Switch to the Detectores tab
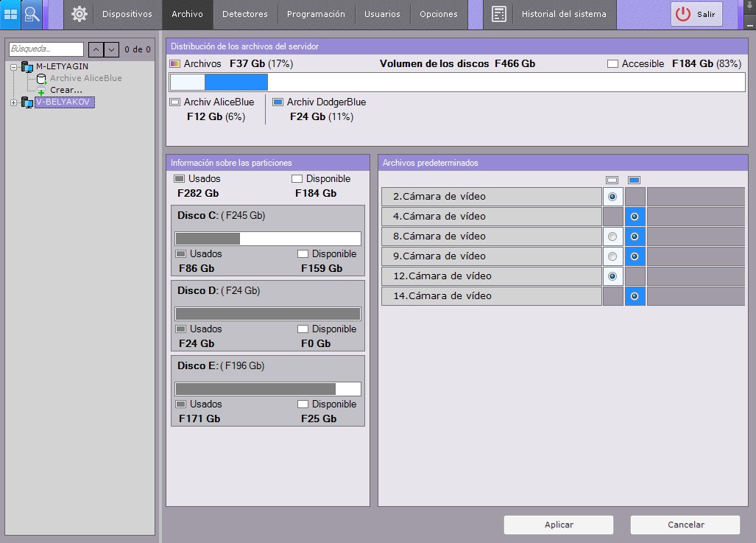 tap(245, 14)
